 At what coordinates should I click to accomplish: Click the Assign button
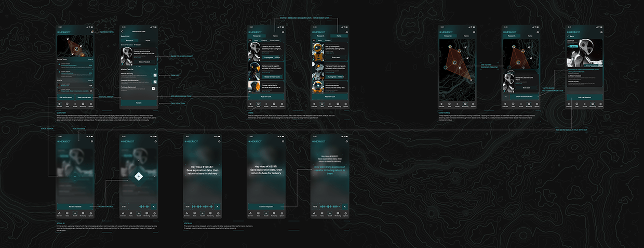(139, 103)
